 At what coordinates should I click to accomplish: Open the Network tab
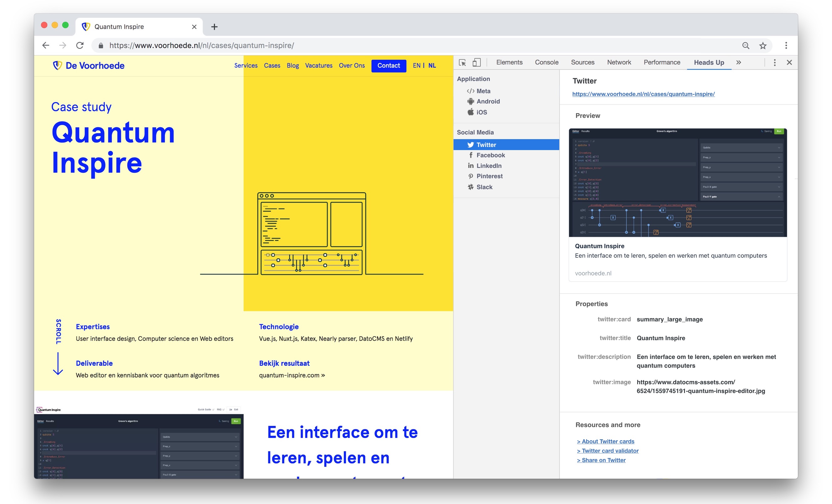point(619,63)
